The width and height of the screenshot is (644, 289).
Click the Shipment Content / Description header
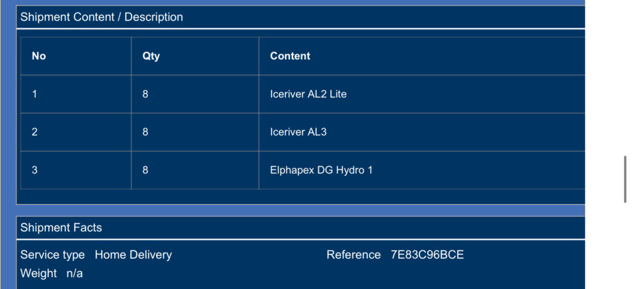click(x=101, y=17)
